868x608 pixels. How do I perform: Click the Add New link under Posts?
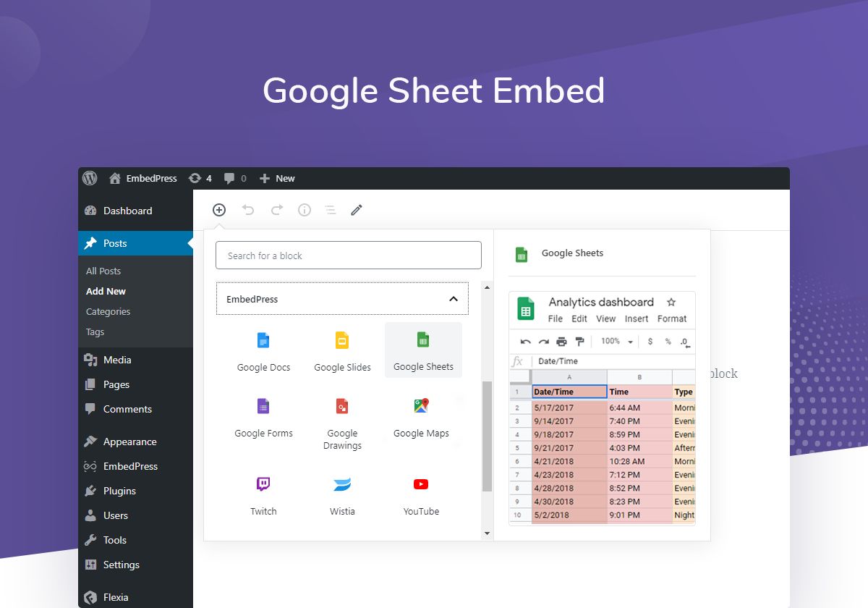click(106, 291)
